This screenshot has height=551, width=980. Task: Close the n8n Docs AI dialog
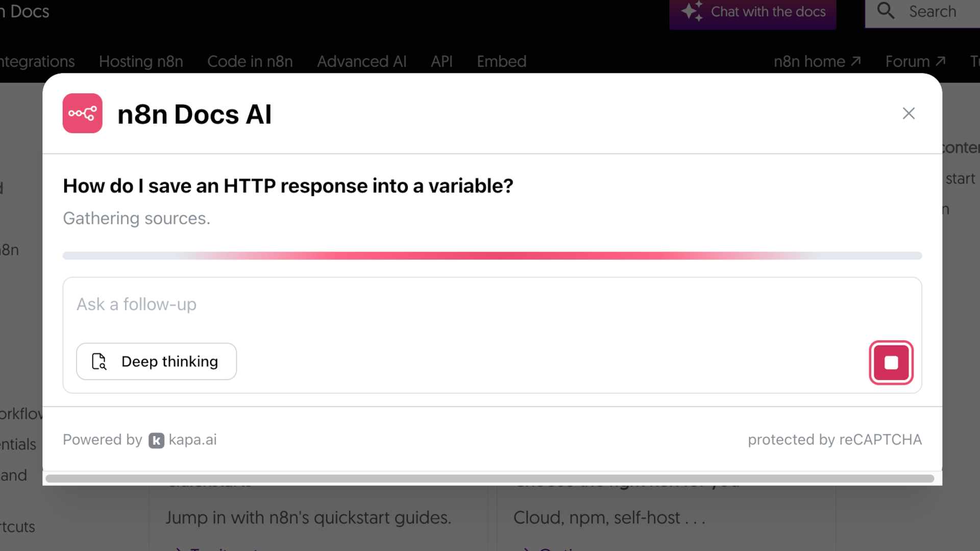tap(909, 113)
